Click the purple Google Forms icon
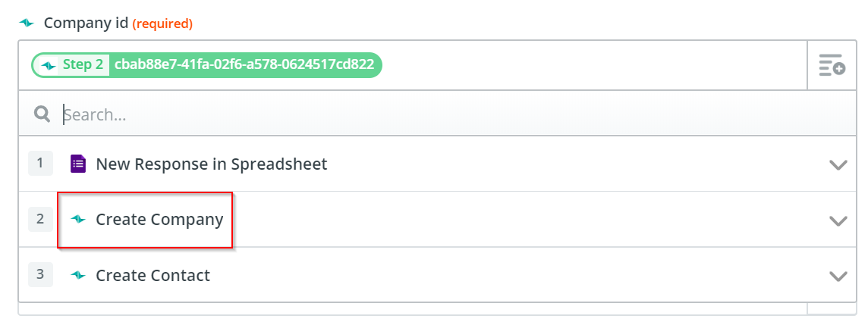The height and width of the screenshot is (322, 868). tap(78, 164)
